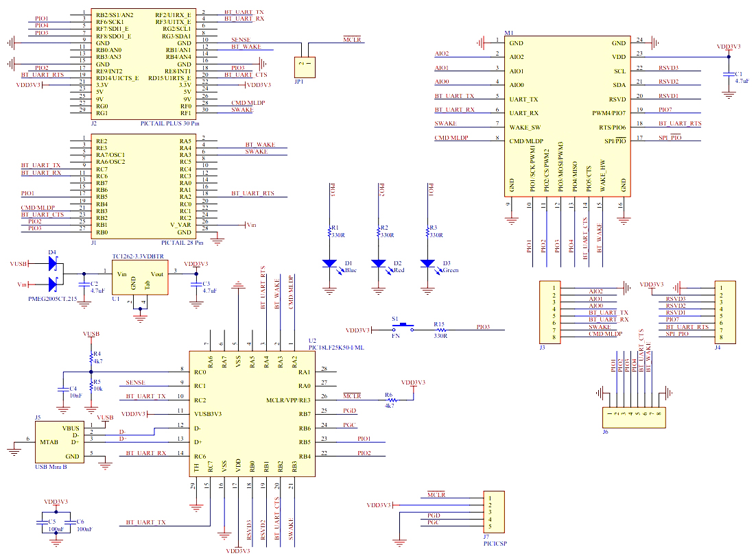Click resistor R1 330R symbol
756x560 pixels.
pyautogui.click(x=330, y=232)
